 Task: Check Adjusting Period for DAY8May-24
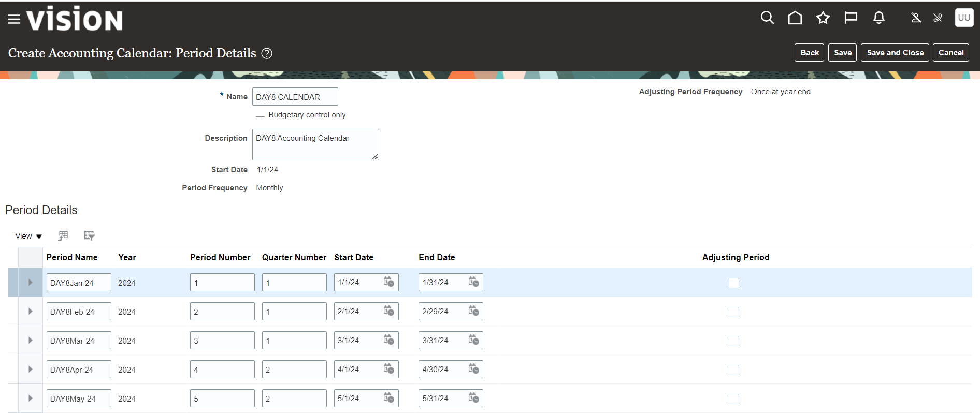734,399
